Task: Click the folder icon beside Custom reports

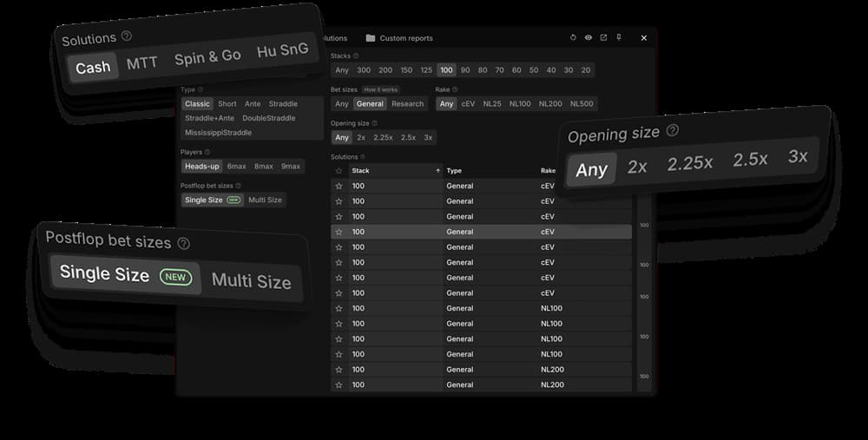Action: coord(371,38)
